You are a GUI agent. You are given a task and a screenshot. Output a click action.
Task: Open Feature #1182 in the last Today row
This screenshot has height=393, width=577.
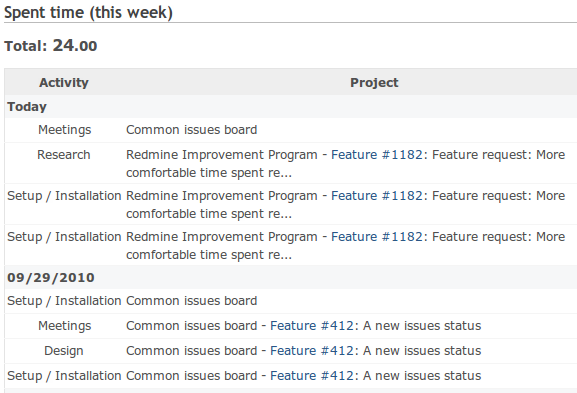click(x=377, y=236)
